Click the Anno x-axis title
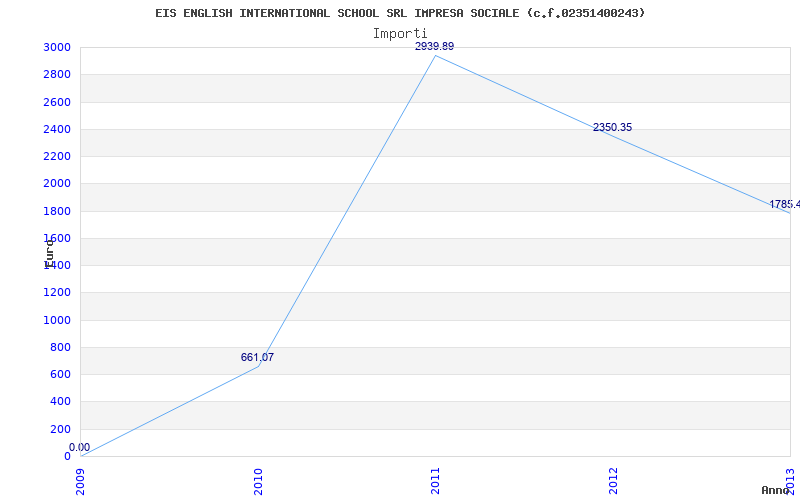 [x=776, y=490]
